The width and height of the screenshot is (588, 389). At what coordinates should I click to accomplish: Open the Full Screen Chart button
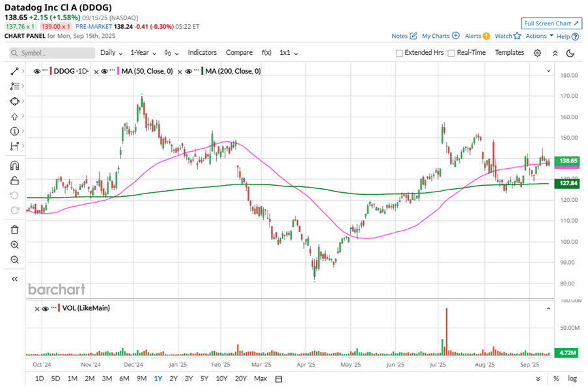click(x=552, y=23)
